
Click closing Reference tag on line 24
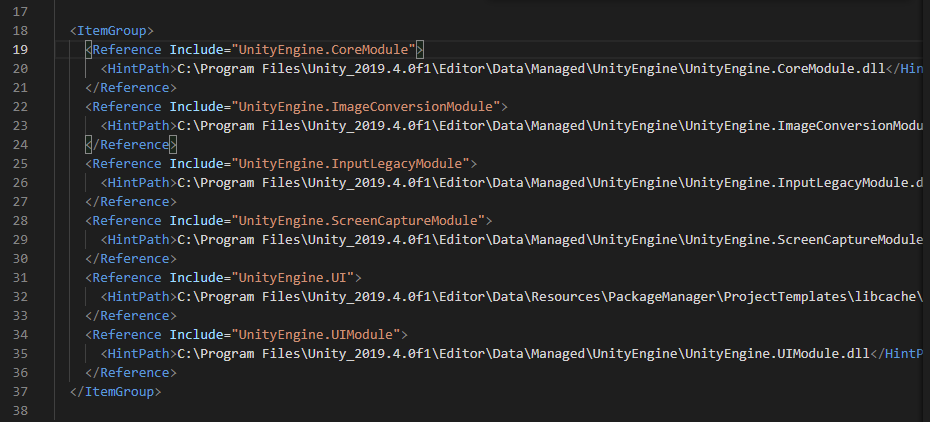point(130,145)
